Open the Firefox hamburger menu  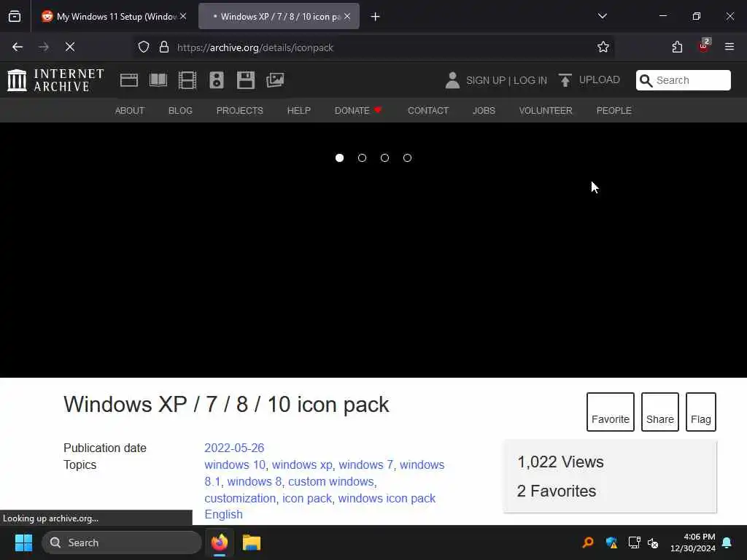(x=729, y=47)
